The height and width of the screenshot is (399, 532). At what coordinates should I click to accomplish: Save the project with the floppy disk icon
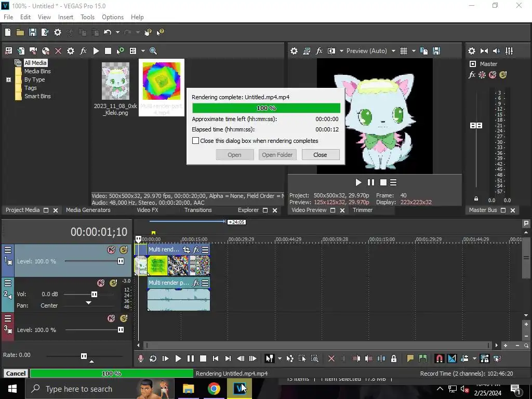pos(33,32)
